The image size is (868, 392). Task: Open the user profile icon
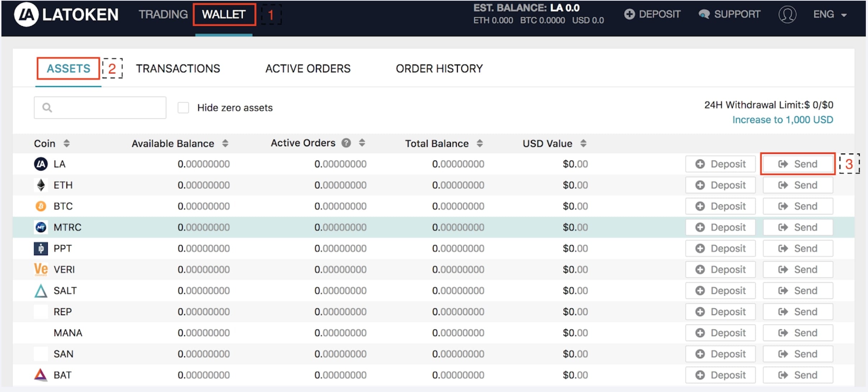tap(787, 14)
